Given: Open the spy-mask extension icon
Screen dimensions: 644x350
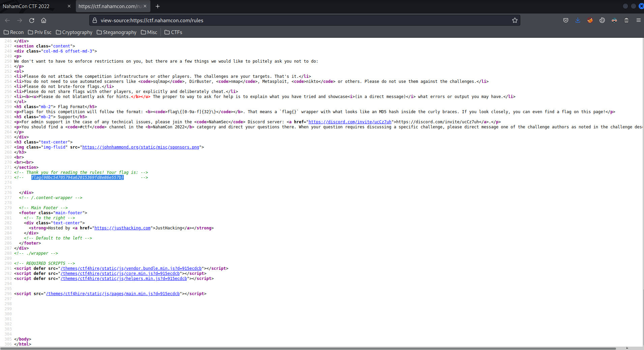Looking at the screenshot, I should (614, 21).
